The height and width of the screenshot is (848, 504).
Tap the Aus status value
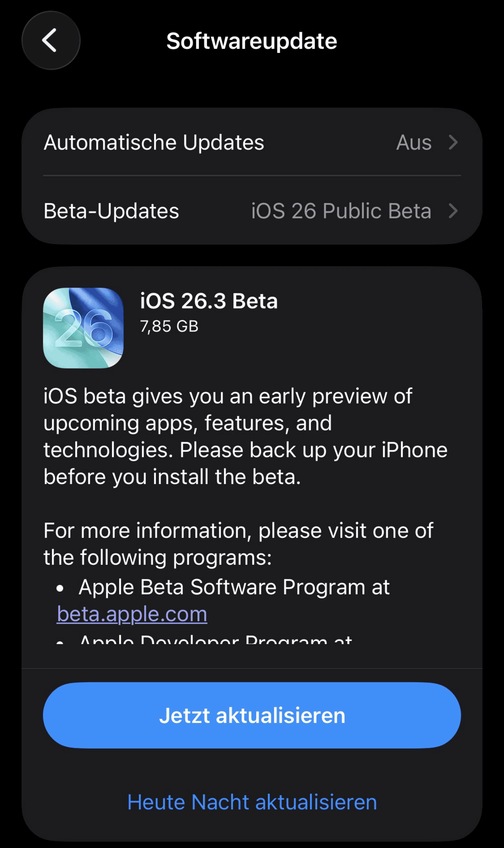(x=414, y=142)
